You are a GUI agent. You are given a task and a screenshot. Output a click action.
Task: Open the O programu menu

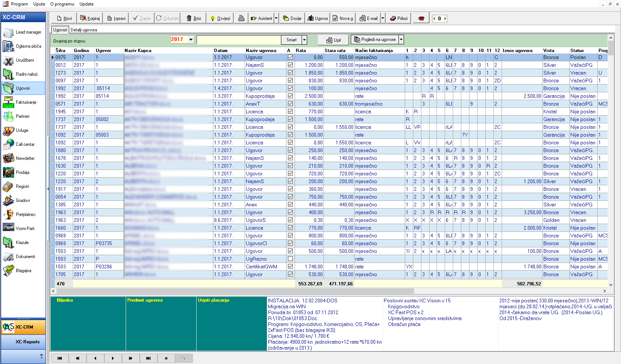pos(62,4)
